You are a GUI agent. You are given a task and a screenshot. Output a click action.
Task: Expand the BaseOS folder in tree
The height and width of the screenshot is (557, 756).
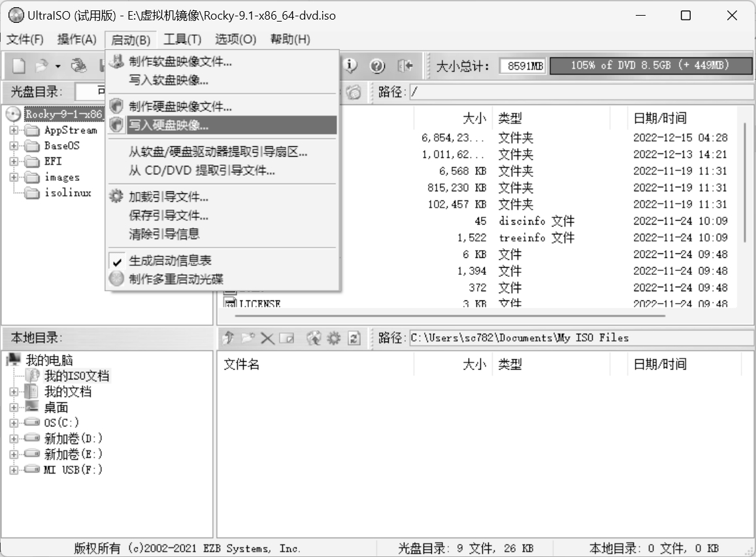(13, 146)
